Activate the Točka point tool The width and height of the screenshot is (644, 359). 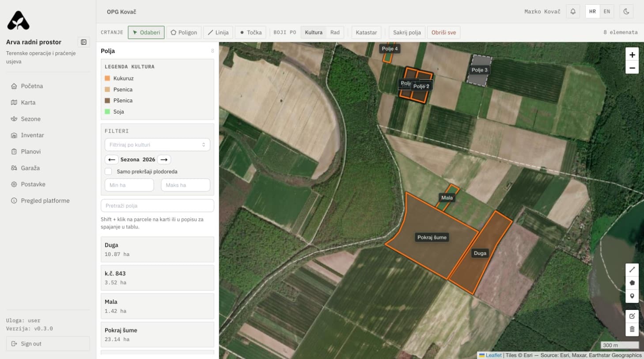250,32
